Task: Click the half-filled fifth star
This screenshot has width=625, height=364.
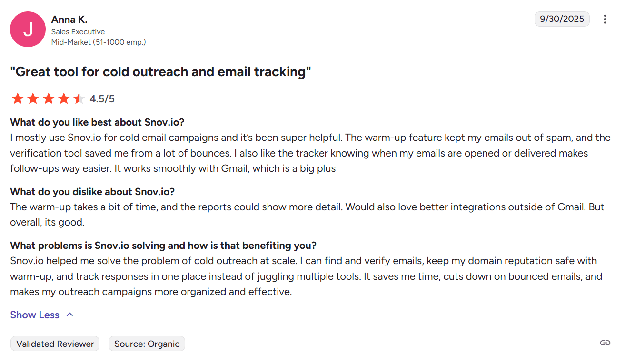Action: pyautogui.click(x=79, y=98)
